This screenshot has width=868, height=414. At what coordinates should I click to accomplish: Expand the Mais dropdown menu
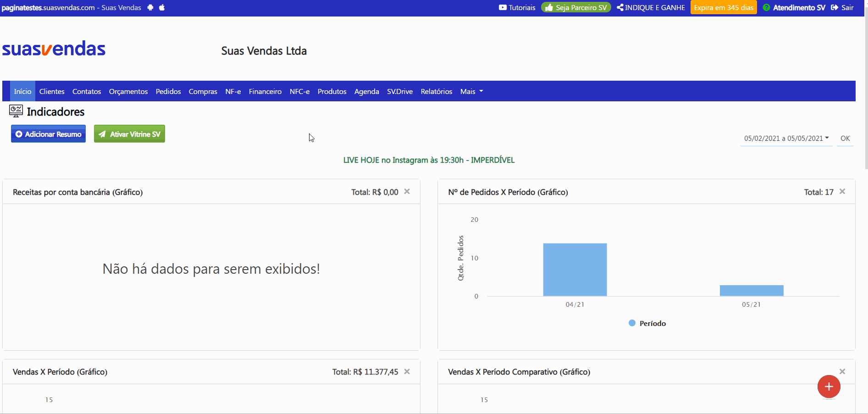pyautogui.click(x=471, y=91)
